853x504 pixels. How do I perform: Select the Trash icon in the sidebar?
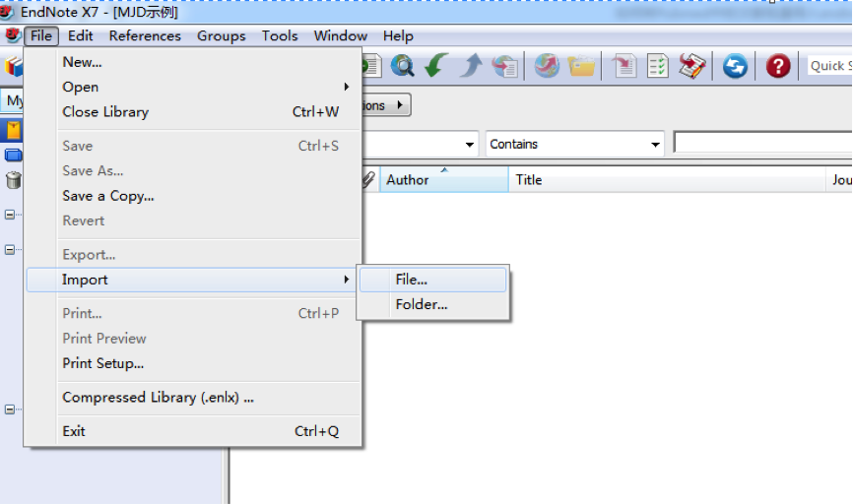coord(14,180)
